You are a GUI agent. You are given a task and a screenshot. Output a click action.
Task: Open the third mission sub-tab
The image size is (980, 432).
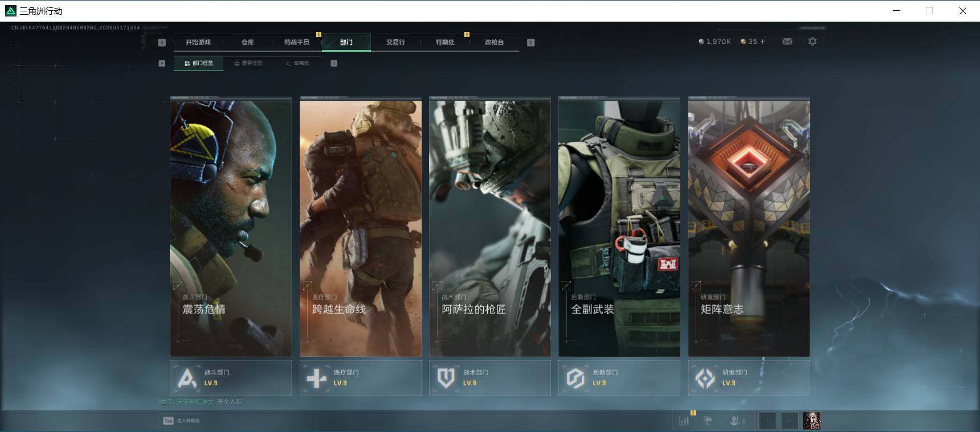[x=298, y=63]
